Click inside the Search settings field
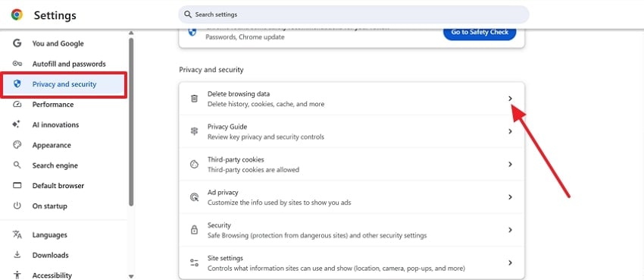This screenshot has width=644, height=280. 354,14
